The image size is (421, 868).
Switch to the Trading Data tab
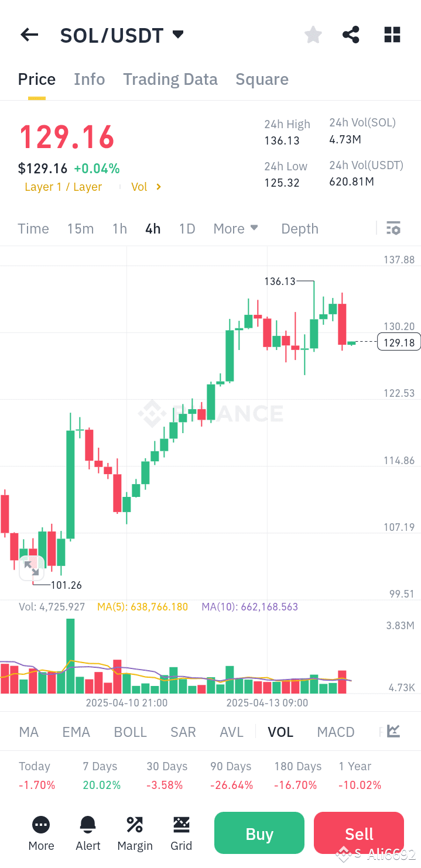(x=170, y=79)
